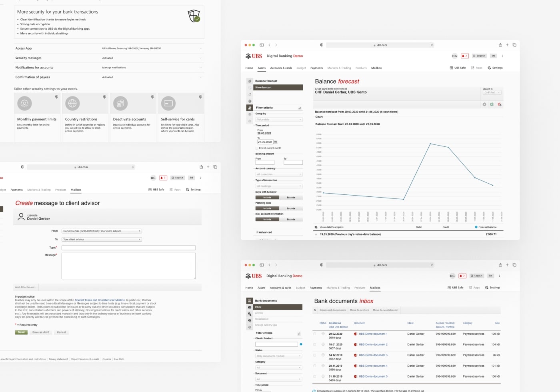Viewport: 560px width, 392px height.
Task: Open the calendar picker beside the To date
Action: (x=276, y=142)
